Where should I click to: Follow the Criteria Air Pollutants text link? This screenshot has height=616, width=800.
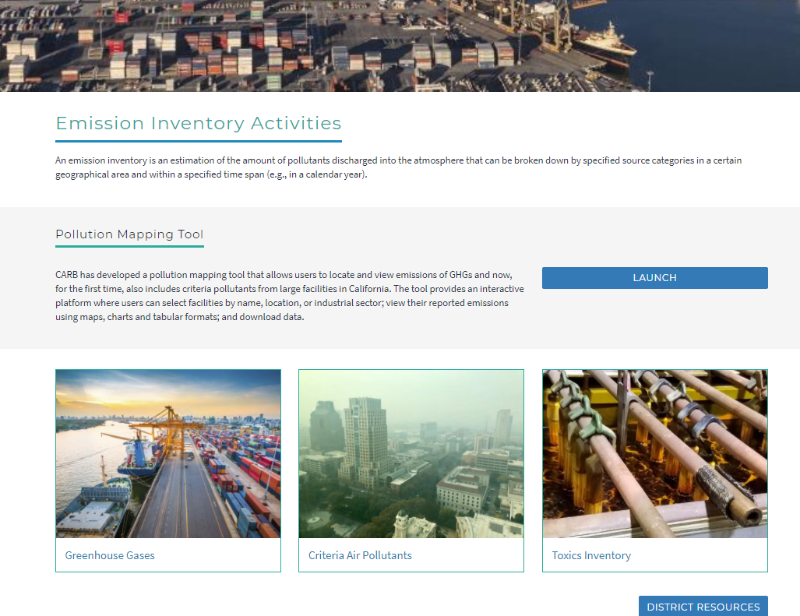360,555
